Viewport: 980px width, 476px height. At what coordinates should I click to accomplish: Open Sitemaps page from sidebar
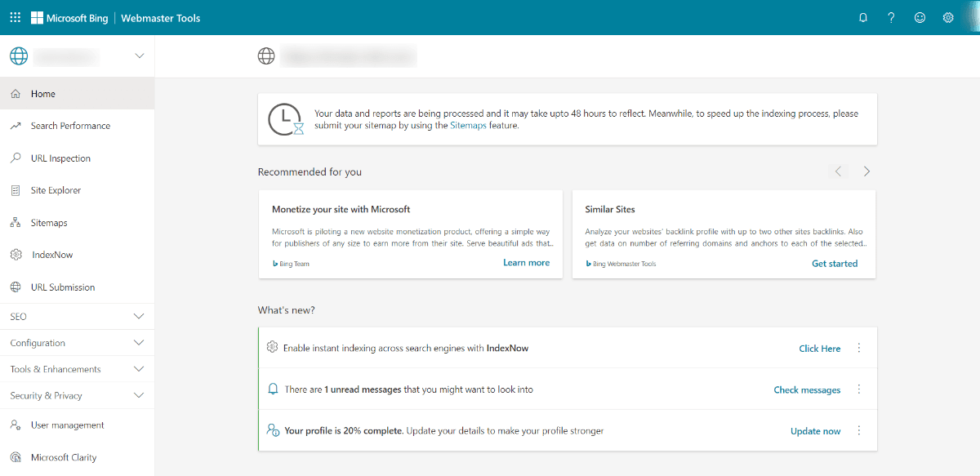click(x=77, y=222)
